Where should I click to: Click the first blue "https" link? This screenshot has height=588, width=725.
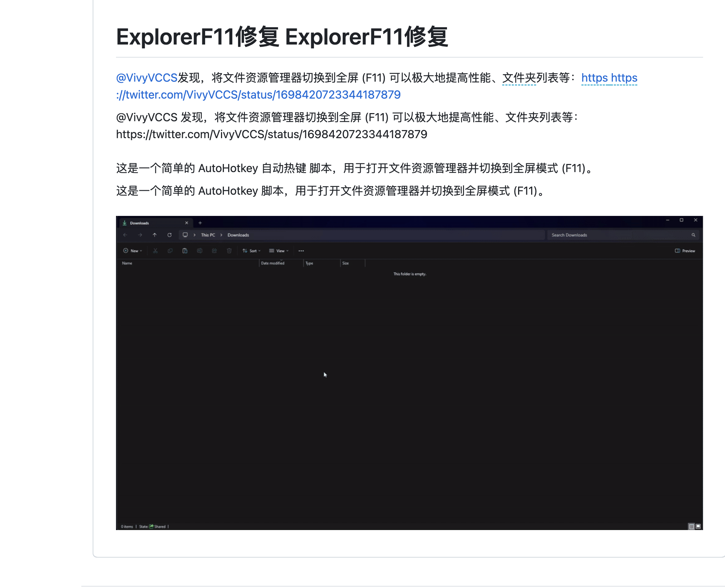click(594, 78)
